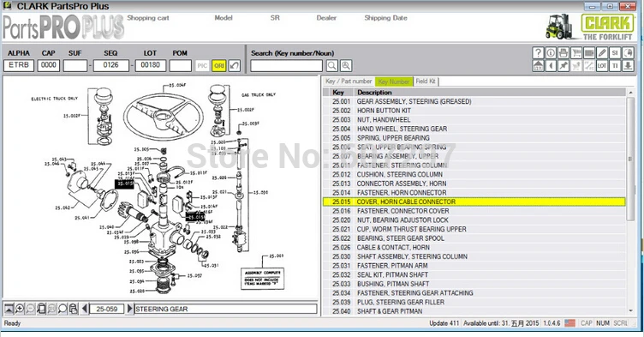Screen dimensions: 644x337
Task: Select row 25.030 SHAFT ASSEMBLY, STEERING COLUMN
Action: point(474,256)
